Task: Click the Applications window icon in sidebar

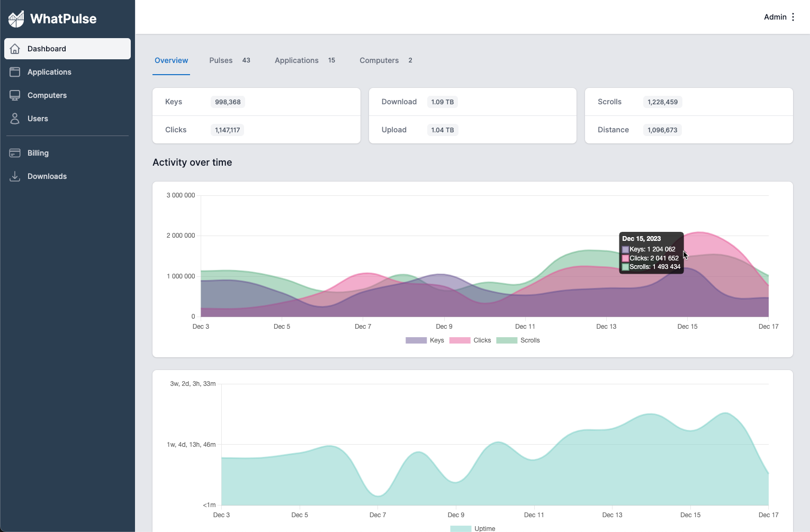Action: click(15, 72)
